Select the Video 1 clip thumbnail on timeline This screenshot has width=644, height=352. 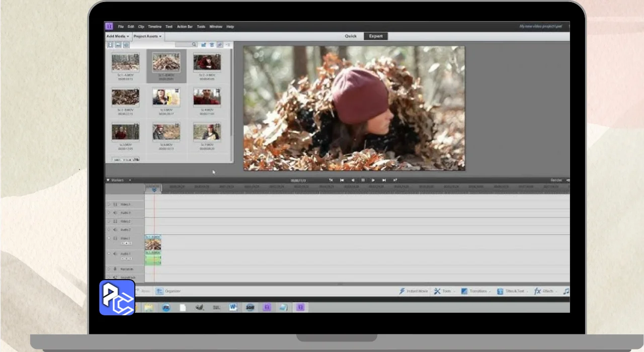pos(153,245)
